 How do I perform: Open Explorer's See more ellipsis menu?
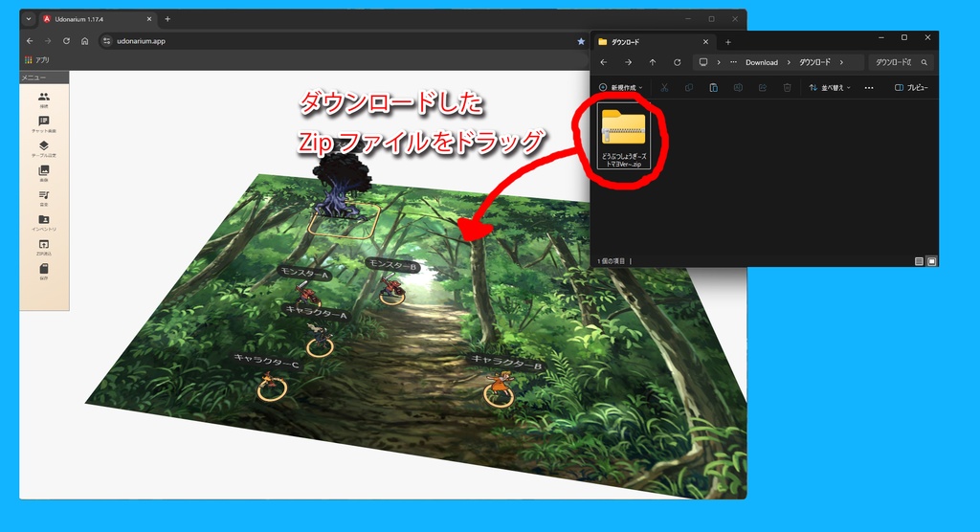(x=869, y=87)
